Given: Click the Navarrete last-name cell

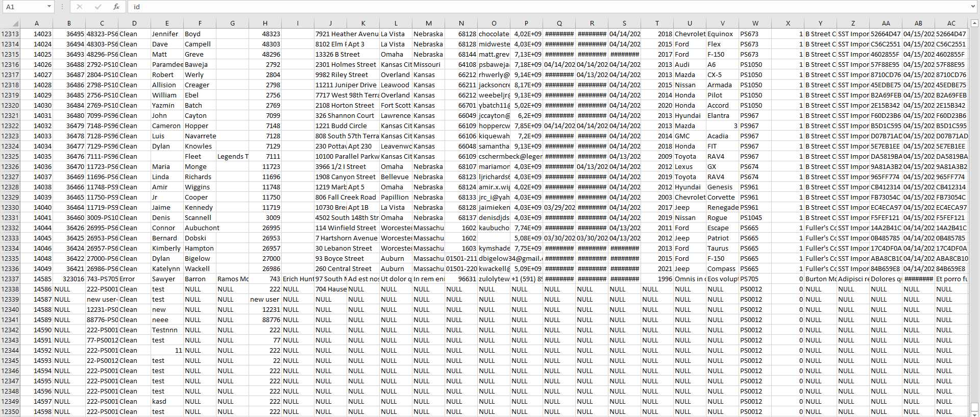Looking at the screenshot, I should pyautogui.click(x=200, y=136).
